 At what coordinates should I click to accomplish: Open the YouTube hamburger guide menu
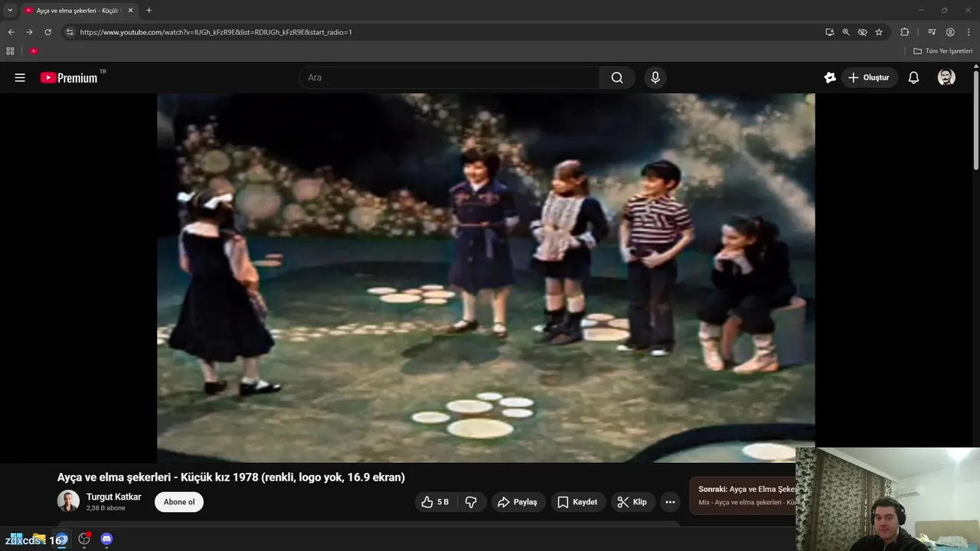point(20,77)
